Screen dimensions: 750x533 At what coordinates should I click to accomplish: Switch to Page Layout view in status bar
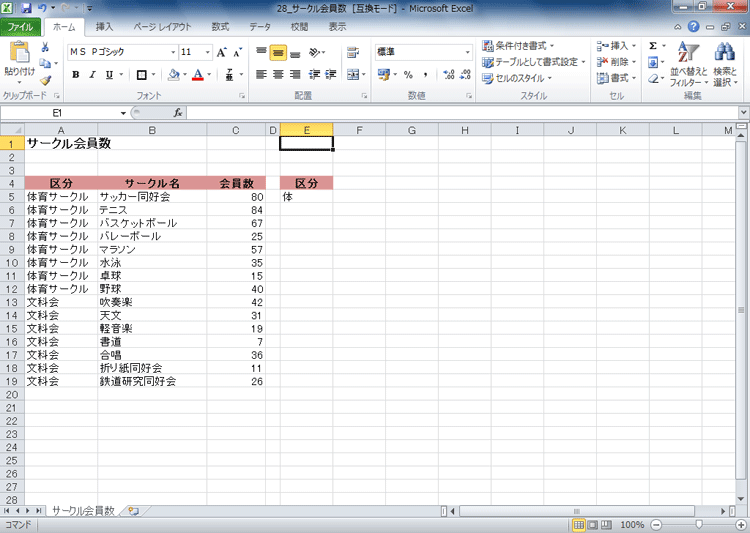coord(593,525)
